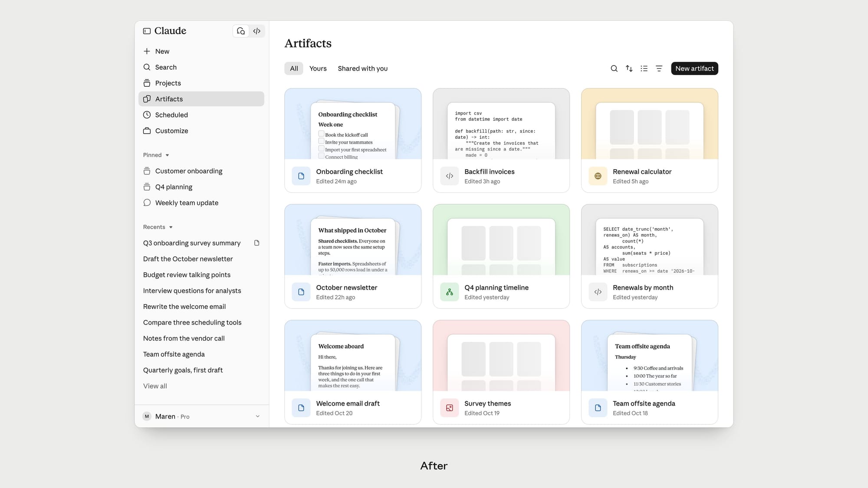Switch to chat mode icon
This screenshot has height=488, width=868.
[241, 31]
